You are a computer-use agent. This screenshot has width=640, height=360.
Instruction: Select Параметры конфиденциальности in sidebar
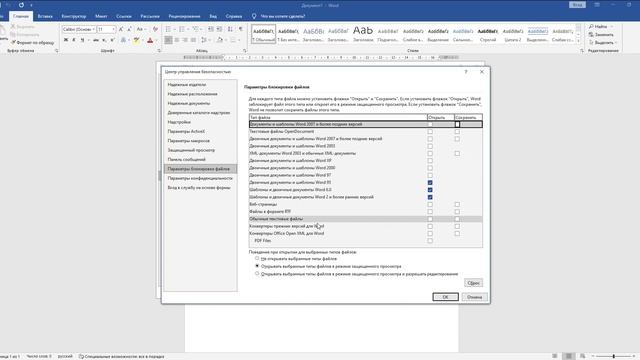[200, 178]
